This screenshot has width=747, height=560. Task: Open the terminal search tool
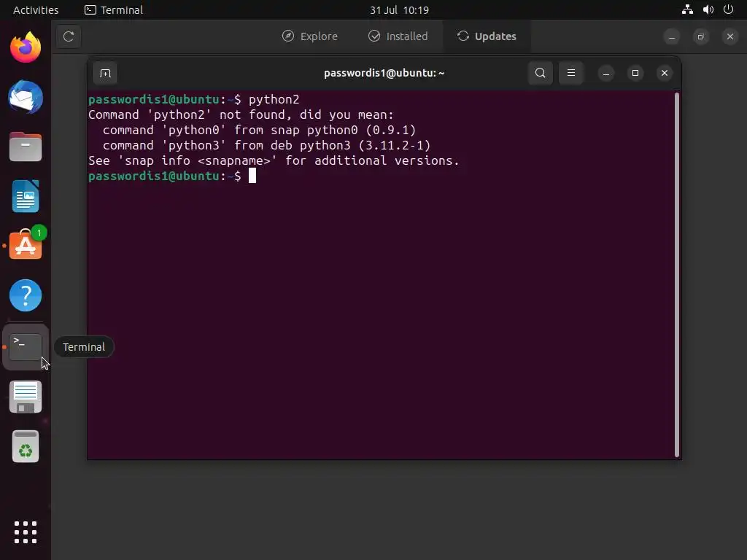tap(541, 73)
